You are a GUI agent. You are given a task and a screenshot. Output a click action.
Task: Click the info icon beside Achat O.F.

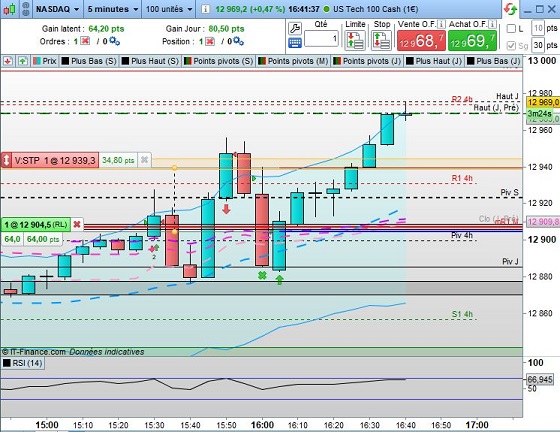coord(492,24)
